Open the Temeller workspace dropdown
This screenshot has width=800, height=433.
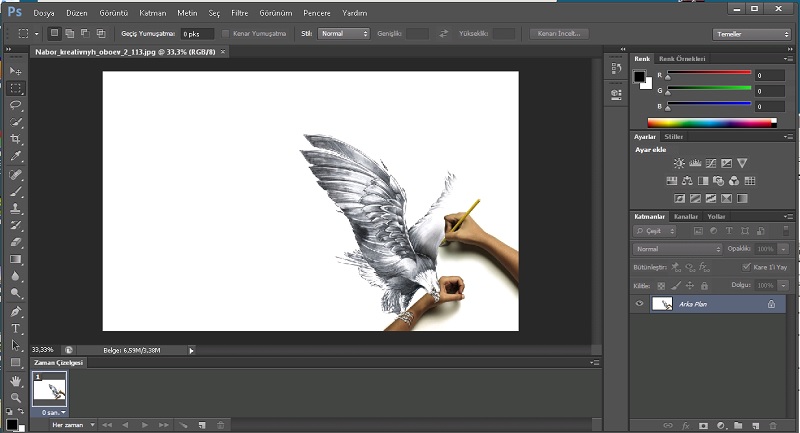(752, 33)
